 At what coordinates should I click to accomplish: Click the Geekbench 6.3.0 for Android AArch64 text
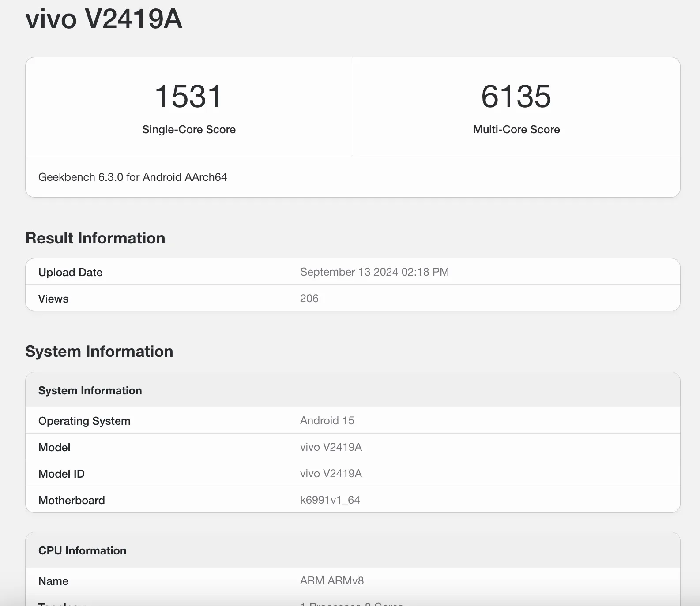(132, 177)
